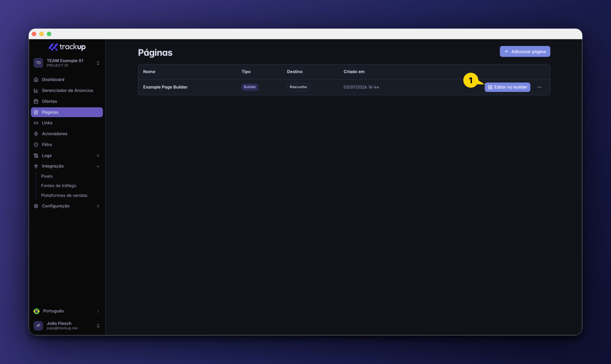
Task: Open Filtro in sidebar
Action: tap(67, 145)
